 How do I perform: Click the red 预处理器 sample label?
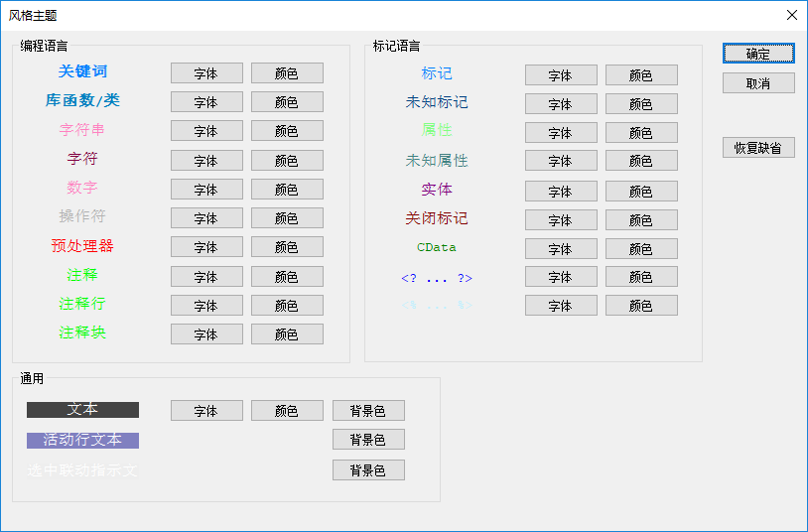[82, 245]
